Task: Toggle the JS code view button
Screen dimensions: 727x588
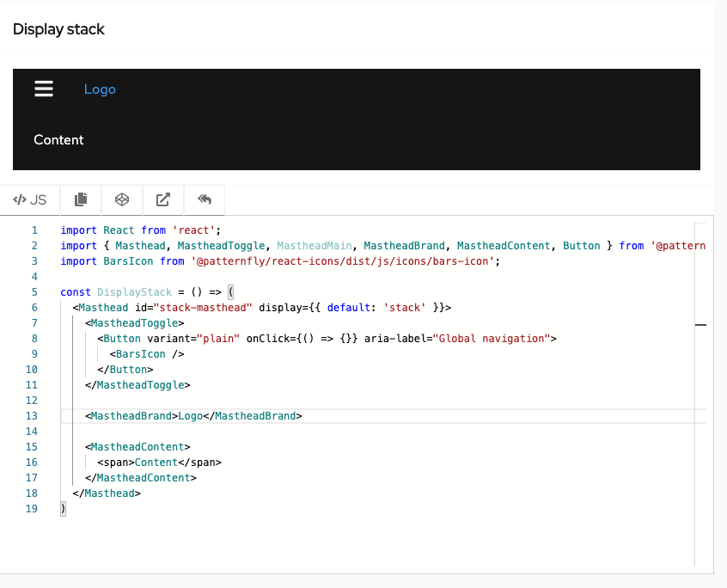Action: click(x=30, y=199)
